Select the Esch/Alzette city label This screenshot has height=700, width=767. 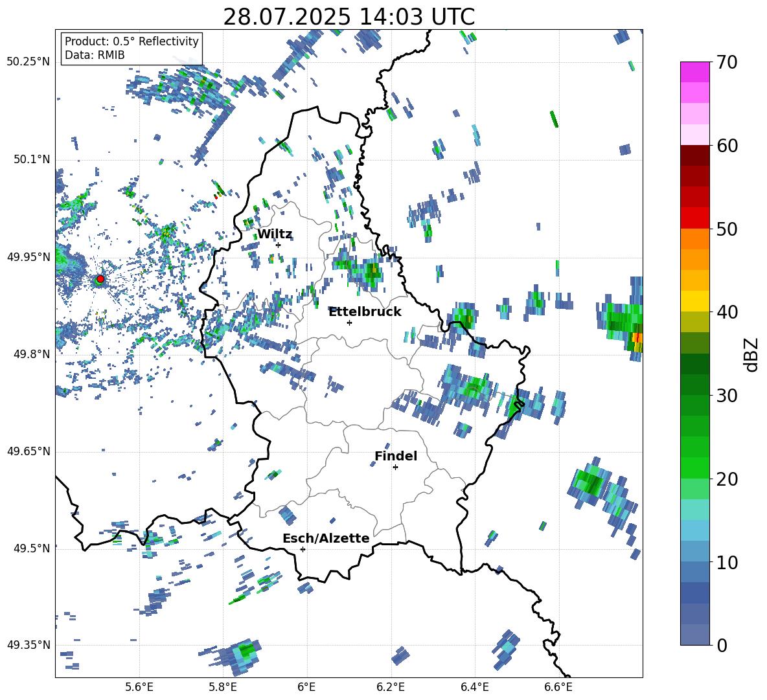coord(326,538)
